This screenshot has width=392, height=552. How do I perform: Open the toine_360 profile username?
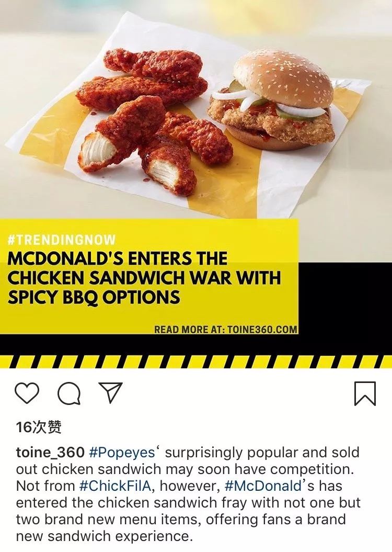(50, 453)
